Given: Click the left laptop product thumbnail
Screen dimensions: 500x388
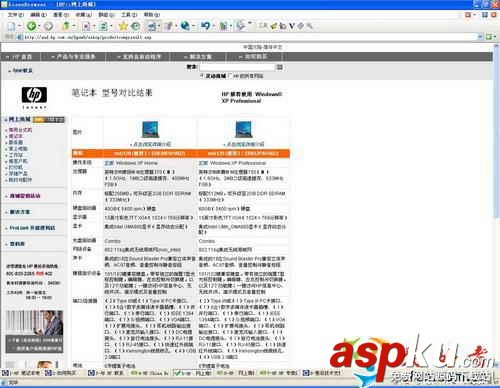Looking at the screenshot, I should 150,129.
